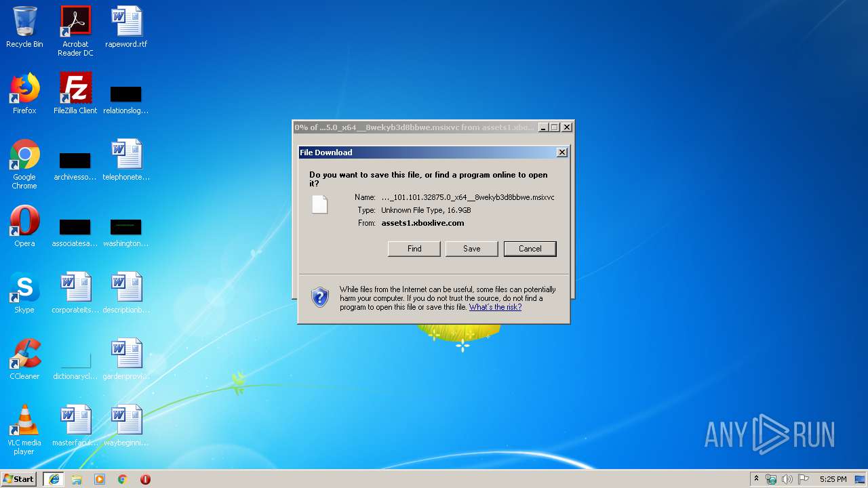Click the 5:25 PM clock

click(833, 479)
